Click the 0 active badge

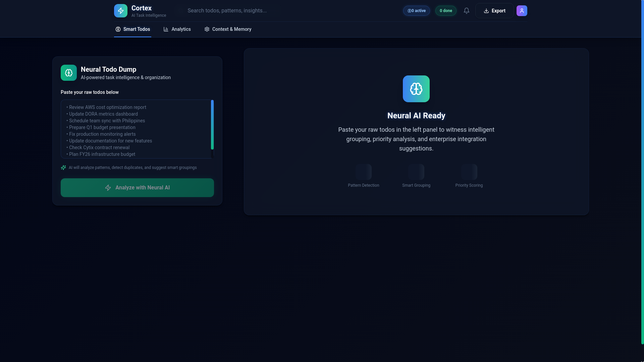tap(417, 11)
